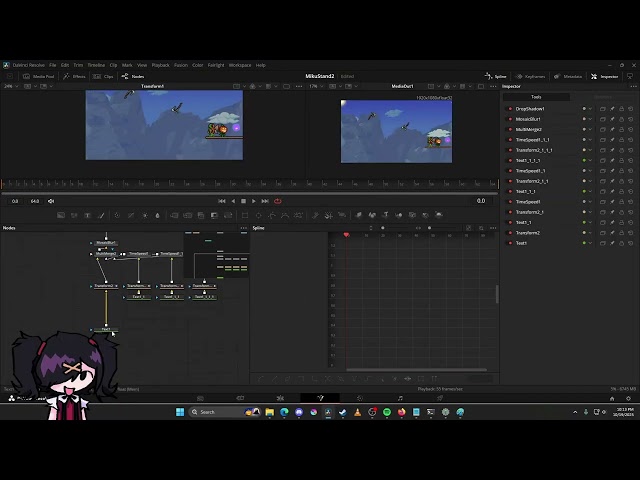The image size is (640, 480).
Task: Go to first frame in transport
Action: click(222, 201)
